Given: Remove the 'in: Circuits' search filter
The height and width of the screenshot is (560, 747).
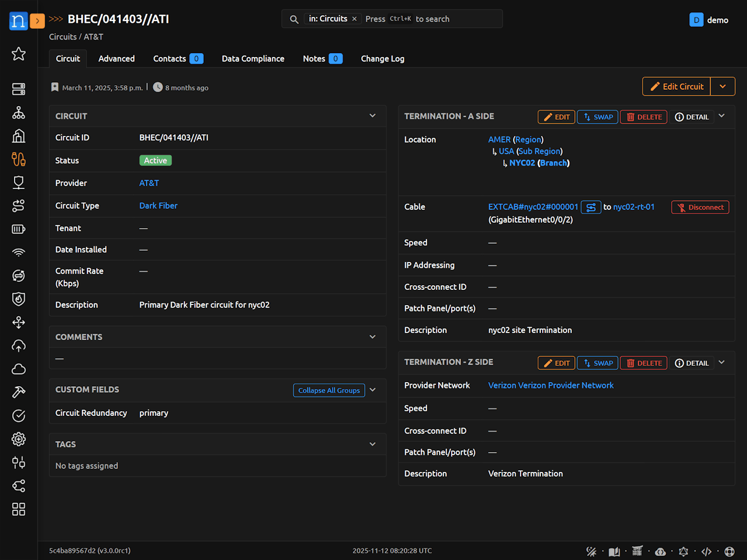Looking at the screenshot, I should 354,19.
